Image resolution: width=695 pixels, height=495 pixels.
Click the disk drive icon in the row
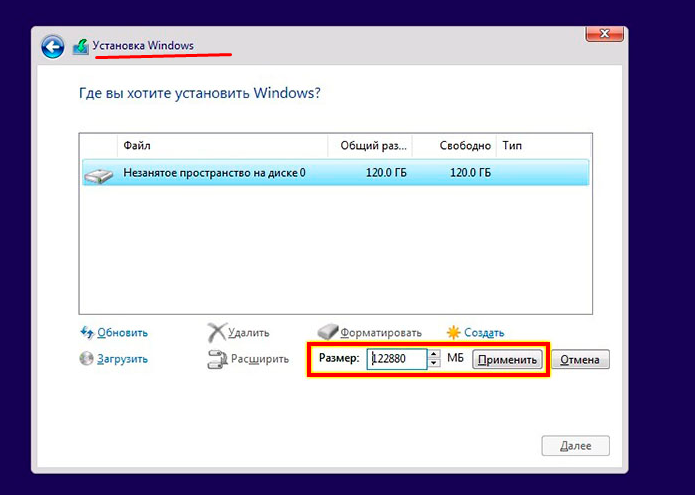coord(98,176)
